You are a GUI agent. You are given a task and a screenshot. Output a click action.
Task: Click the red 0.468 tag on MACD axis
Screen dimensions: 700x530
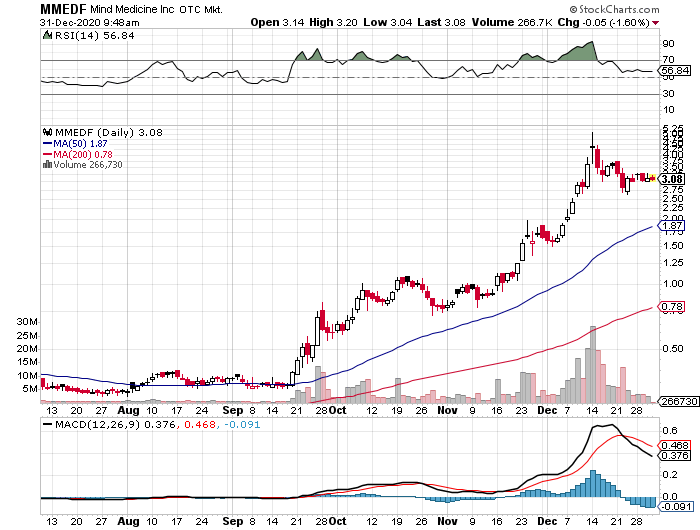pyautogui.click(x=675, y=446)
